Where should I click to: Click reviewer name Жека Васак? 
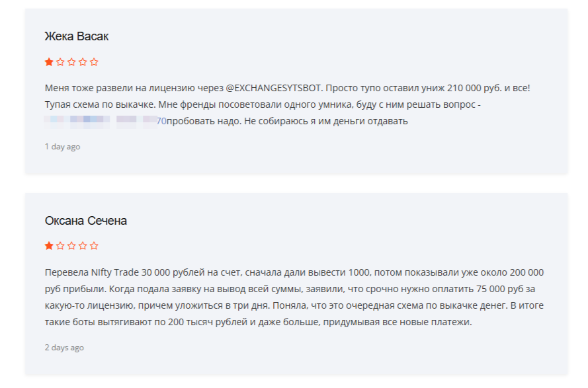(x=77, y=36)
